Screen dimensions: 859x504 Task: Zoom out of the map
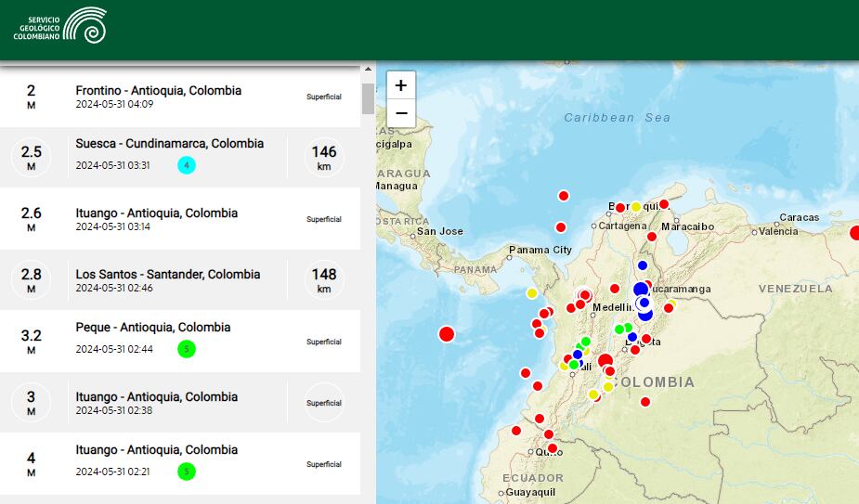(x=401, y=113)
